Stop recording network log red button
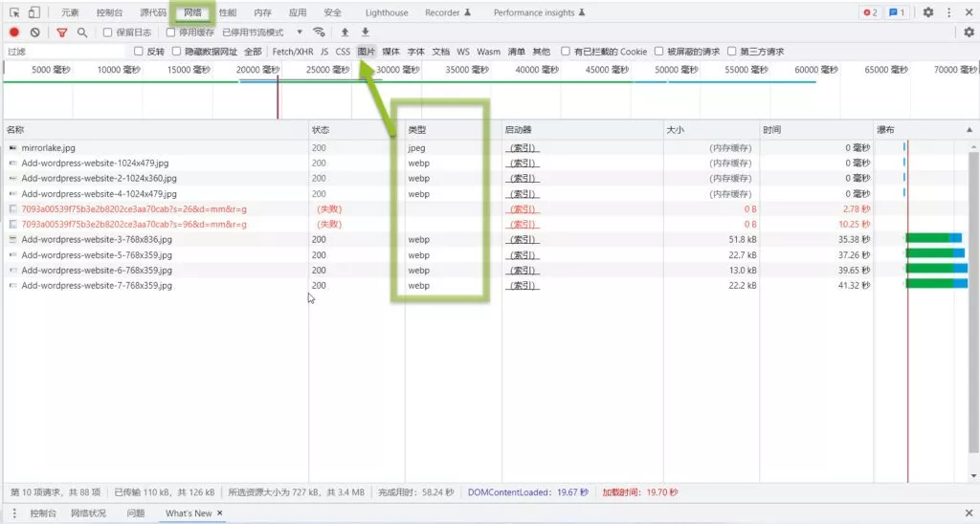The height and width of the screenshot is (524, 980). point(14,32)
